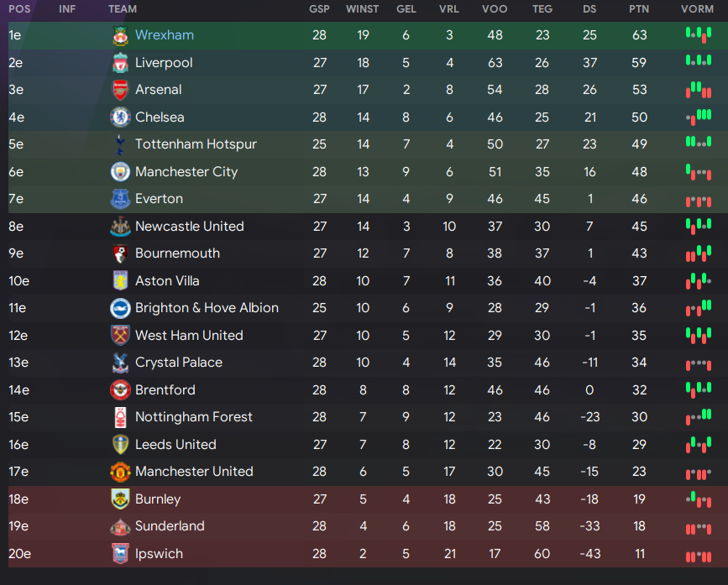Click Liverpool's form indicator bars
The width and height of the screenshot is (728, 585).
click(x=699, y=60)
